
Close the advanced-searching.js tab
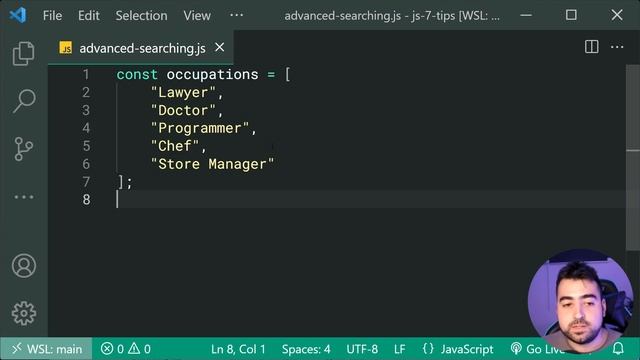tap(220, 47)
